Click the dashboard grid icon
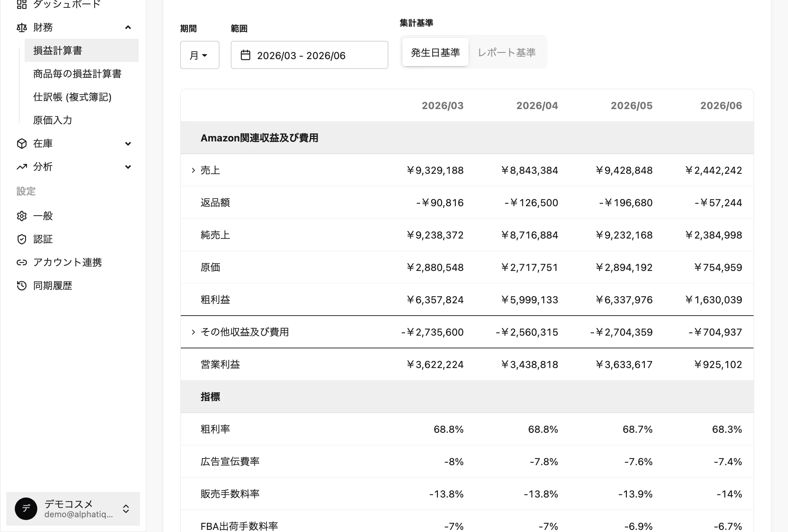This screenshot has width=788, height=532. click(x=22, y=4)
